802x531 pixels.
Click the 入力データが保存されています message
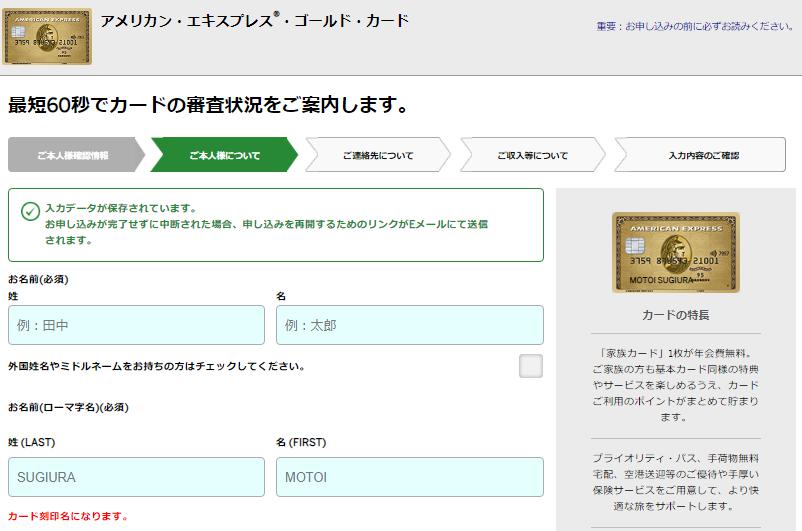121,208
